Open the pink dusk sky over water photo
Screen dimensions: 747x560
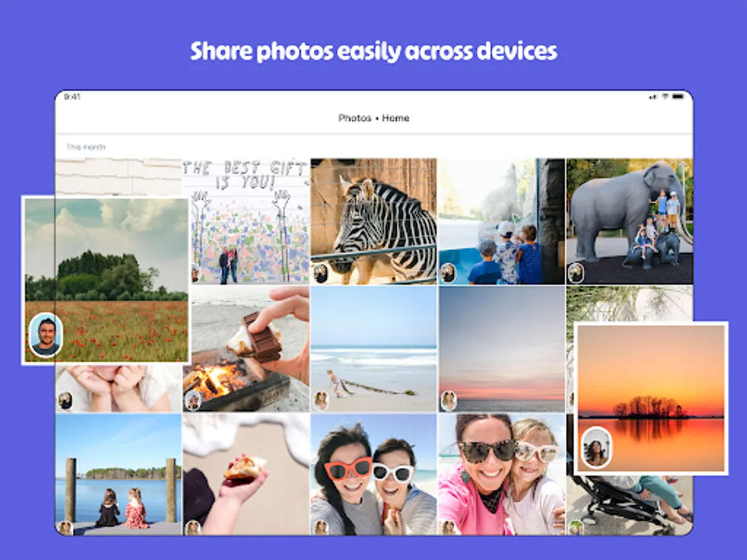[501, 349]
